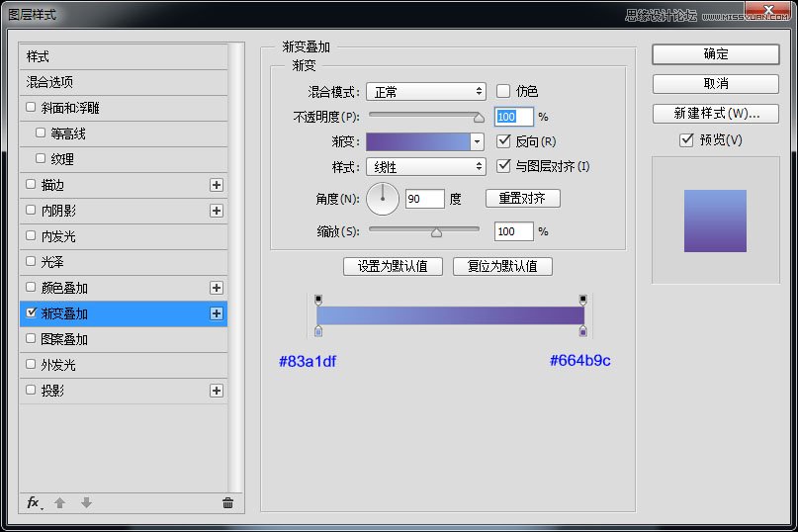
Task: Click the effects list vertical scrollbar
Action: coord(235,267)
